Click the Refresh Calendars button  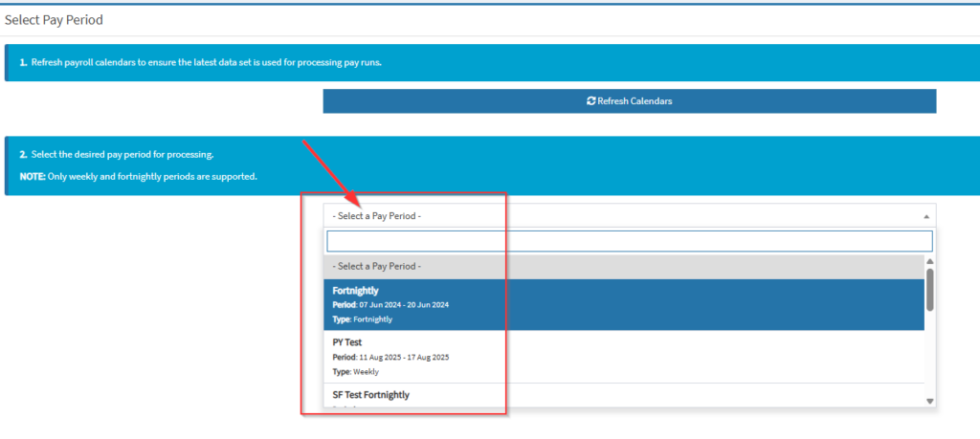click(629, 101)
